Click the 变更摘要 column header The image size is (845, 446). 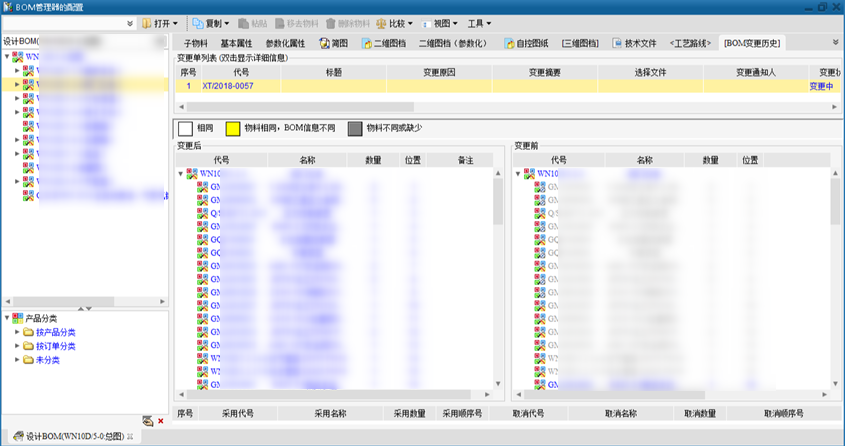545,72
